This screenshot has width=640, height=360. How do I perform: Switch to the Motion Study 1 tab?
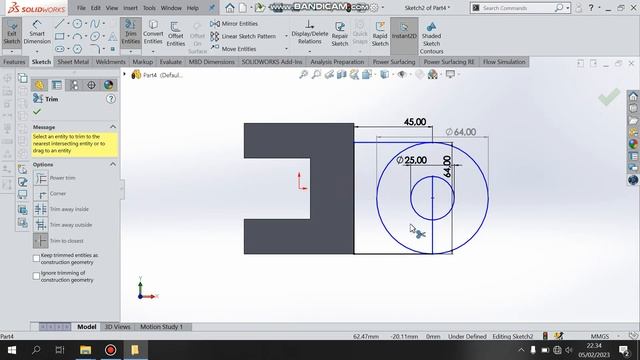coord(161,327)
